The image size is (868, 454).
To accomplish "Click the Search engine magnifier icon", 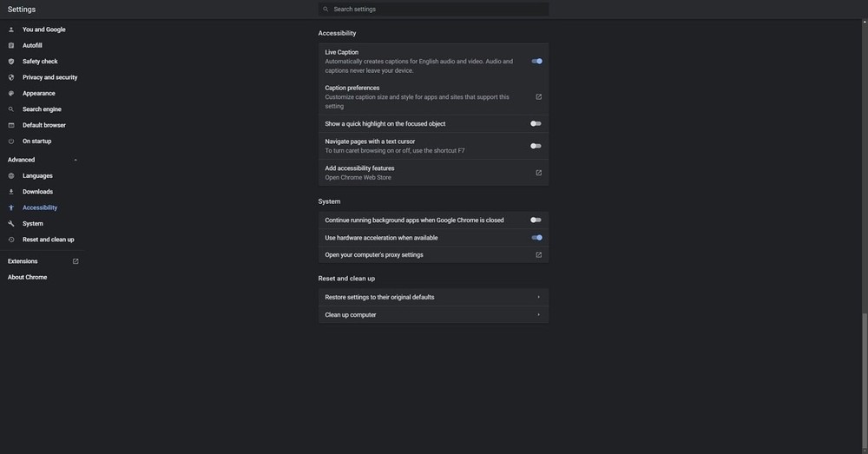I will tap(11, 109).
